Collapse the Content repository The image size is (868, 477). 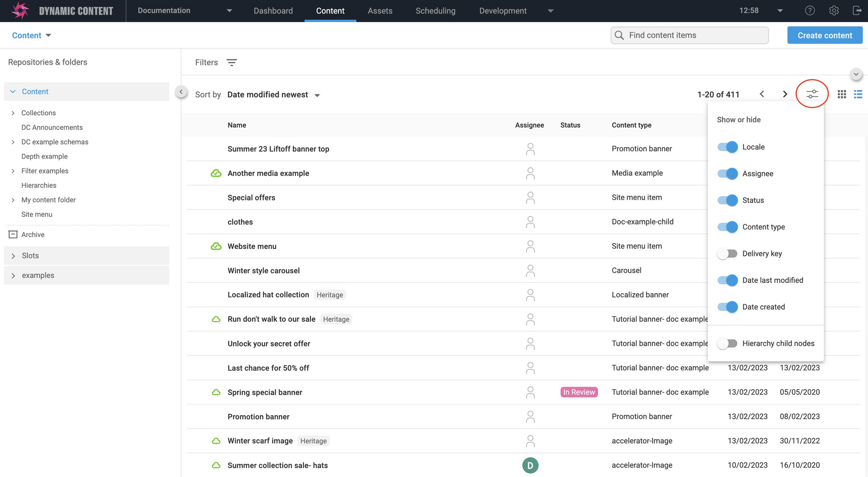coord(13,92)
